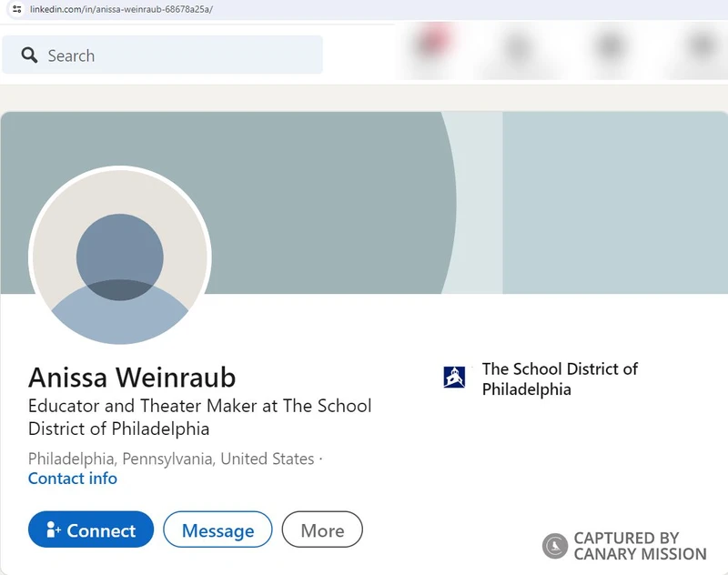Expand Contact info details
The width and height of the screenshot is (728, 575).
pyautogui.click(x=72, y=479)
